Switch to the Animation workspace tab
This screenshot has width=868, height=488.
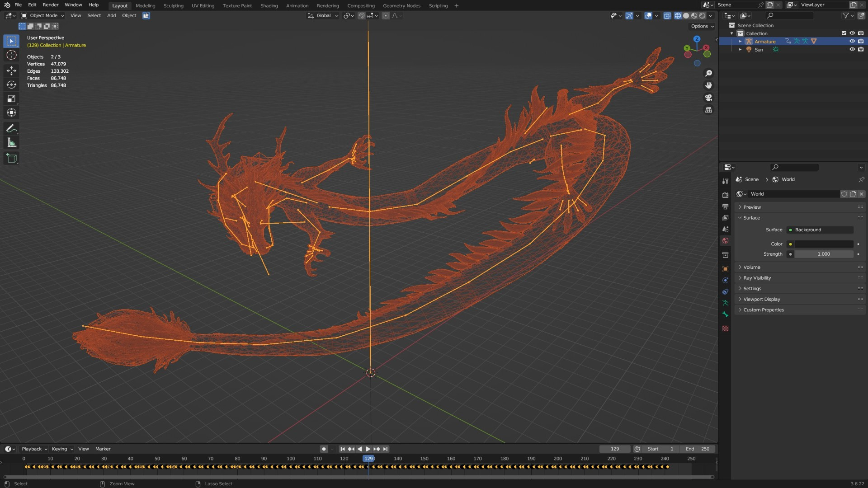[x=297, y=5]
